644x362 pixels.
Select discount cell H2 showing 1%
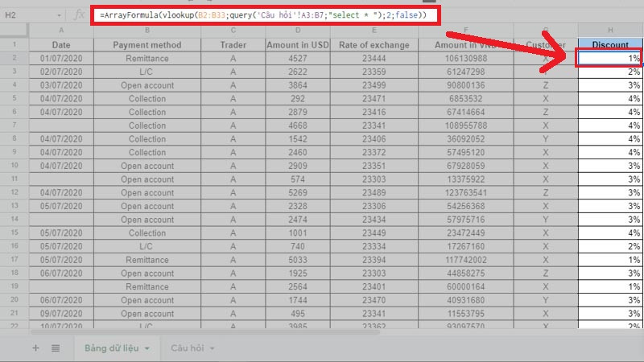[610, 58]
